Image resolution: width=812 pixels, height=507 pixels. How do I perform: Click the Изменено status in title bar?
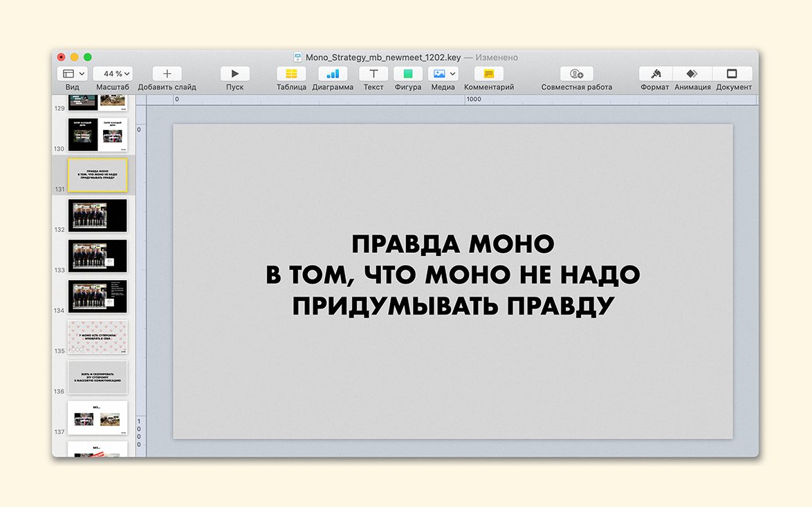(497, 57)
